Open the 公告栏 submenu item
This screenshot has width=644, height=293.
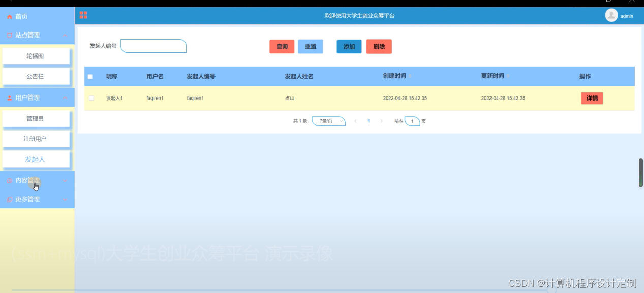36,76
